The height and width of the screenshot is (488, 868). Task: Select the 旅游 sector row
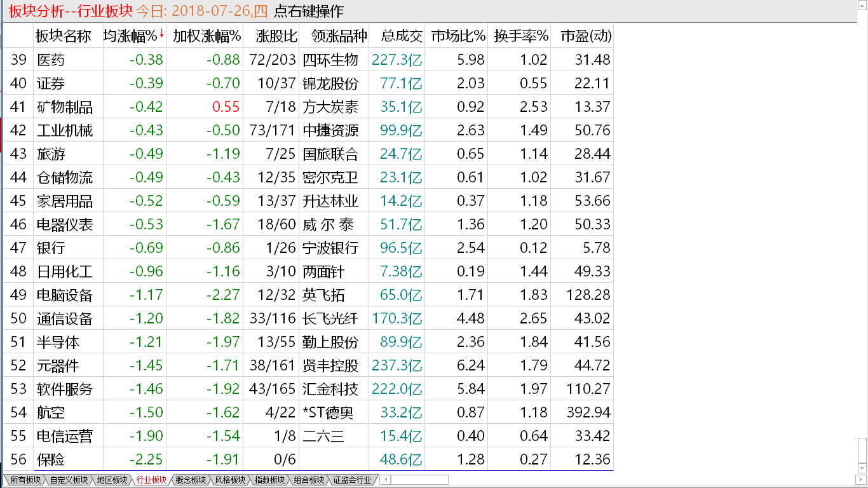coord(308,154)
